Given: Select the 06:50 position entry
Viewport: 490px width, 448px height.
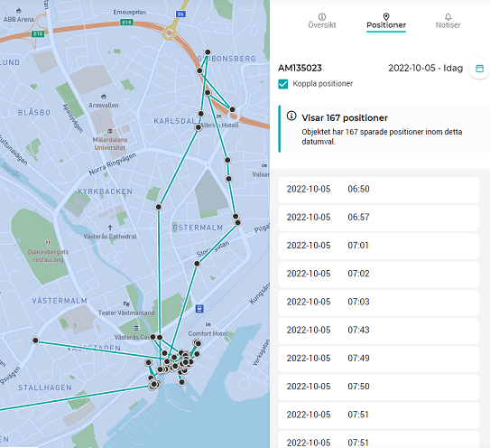Looking at the screenshot, I should point(378,190).
